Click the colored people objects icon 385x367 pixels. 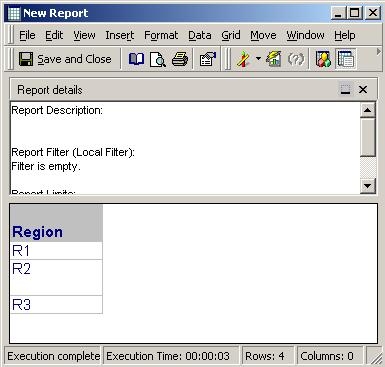tap(323, 59)
